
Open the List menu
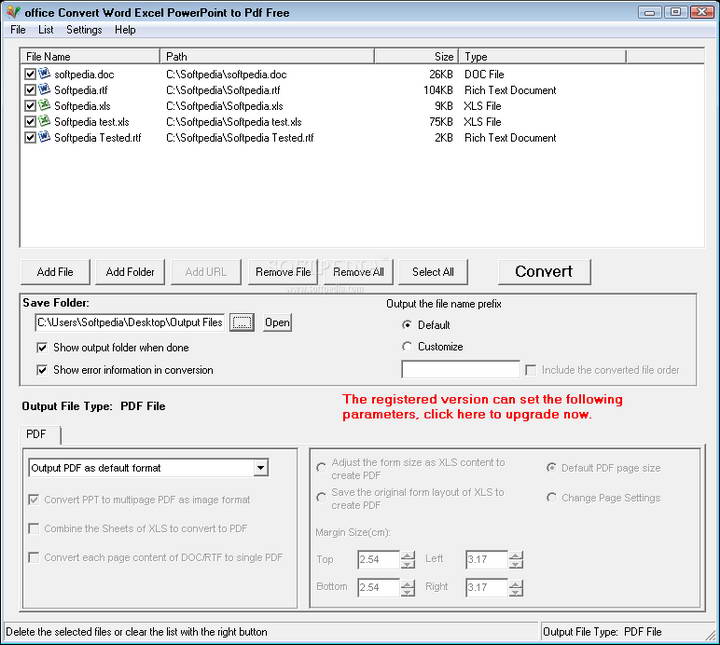coord(46,30)
